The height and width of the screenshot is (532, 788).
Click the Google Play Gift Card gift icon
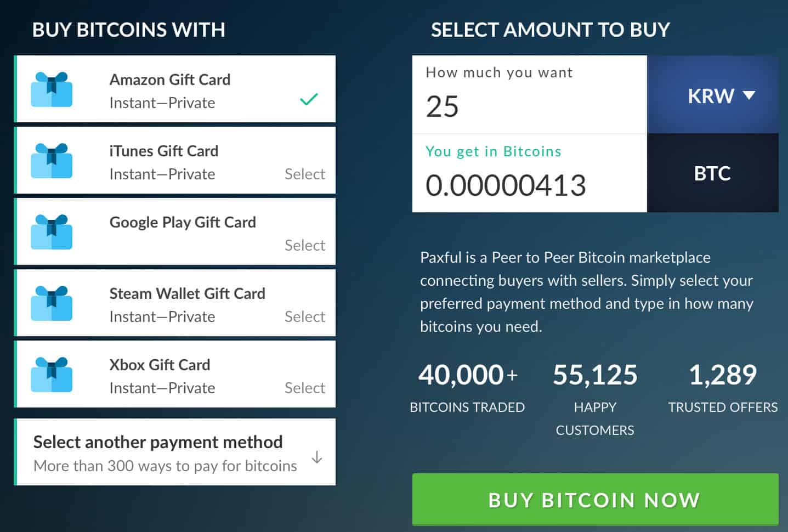coord(52,231)
